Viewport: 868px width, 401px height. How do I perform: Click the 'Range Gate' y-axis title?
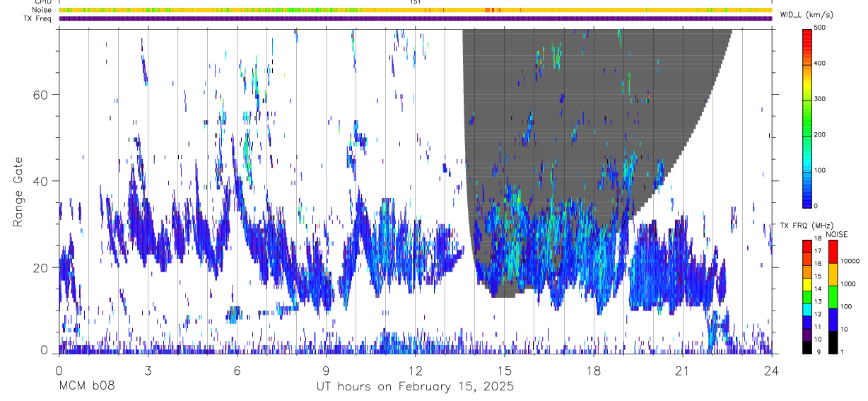click(x=18, y=192)
